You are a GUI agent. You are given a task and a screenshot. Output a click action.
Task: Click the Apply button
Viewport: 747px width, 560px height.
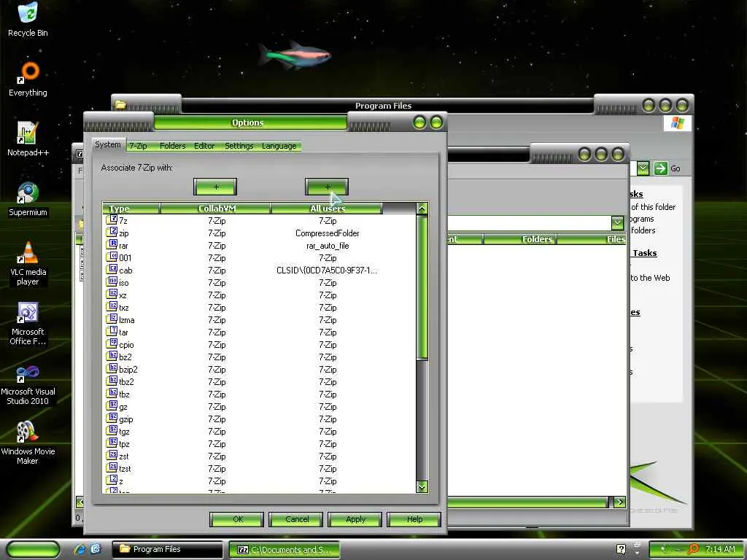click(x=355, y=519)
